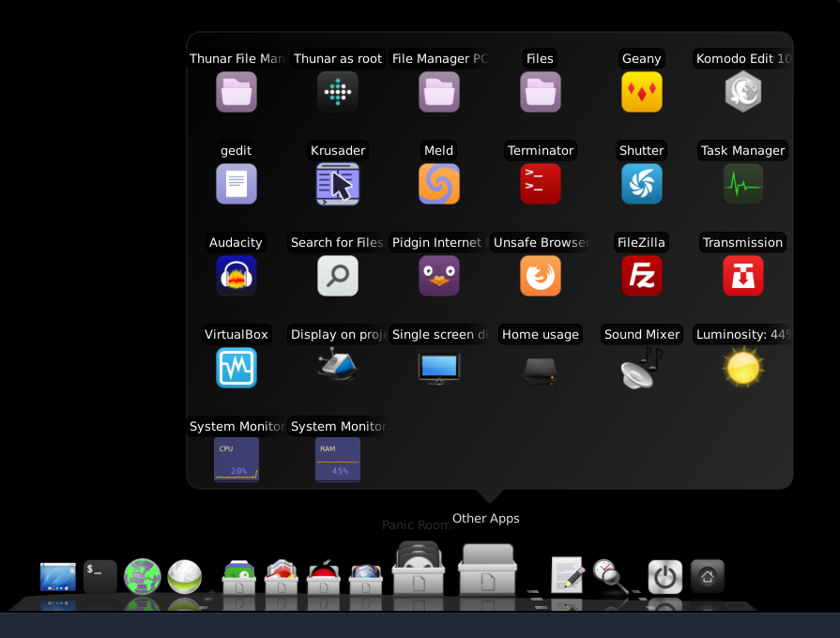This screenshot has width=840, height=638.
Task: Launch Komodo Edit
Action: pyautogui.click(x=743, y=92)
